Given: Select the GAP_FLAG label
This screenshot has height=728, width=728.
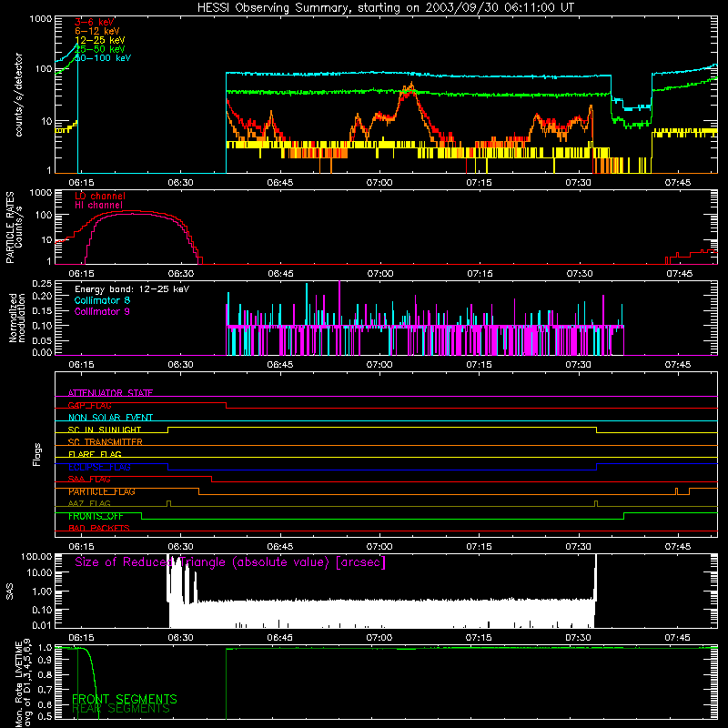Looking at the screenshot, I should (x=89, y=405).
